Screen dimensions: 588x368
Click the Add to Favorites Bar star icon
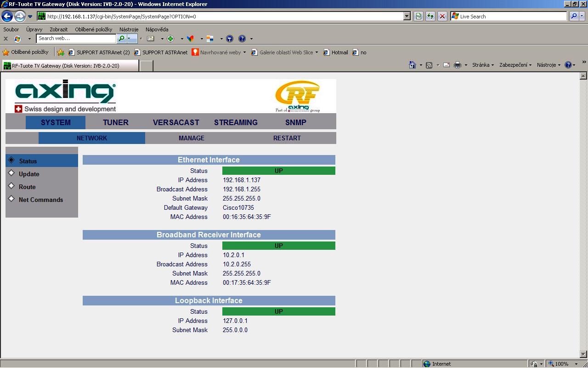(60, 52)
